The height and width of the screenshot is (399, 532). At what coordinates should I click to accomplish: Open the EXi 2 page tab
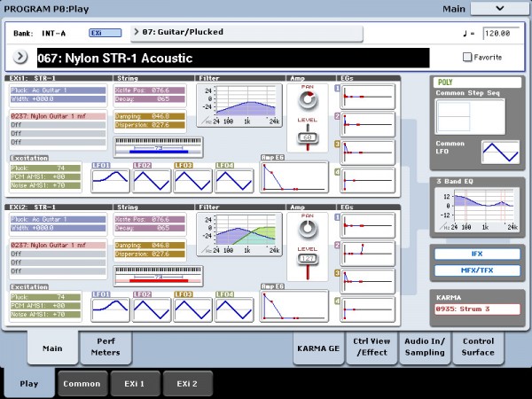(187, 384)
